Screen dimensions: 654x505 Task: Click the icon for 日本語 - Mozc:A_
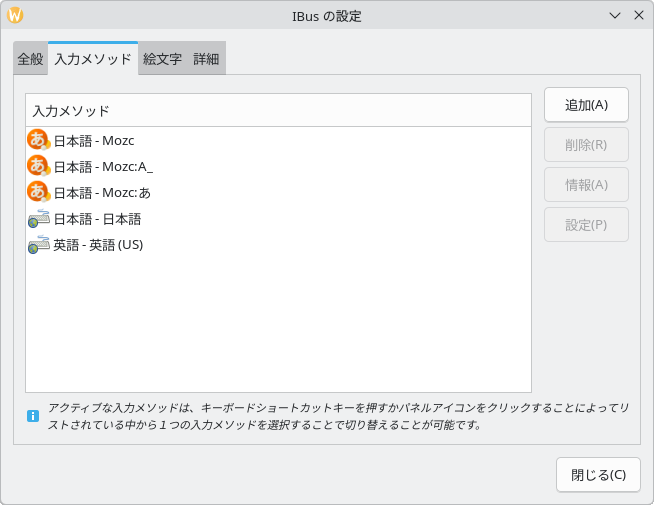tap(38, 166)
